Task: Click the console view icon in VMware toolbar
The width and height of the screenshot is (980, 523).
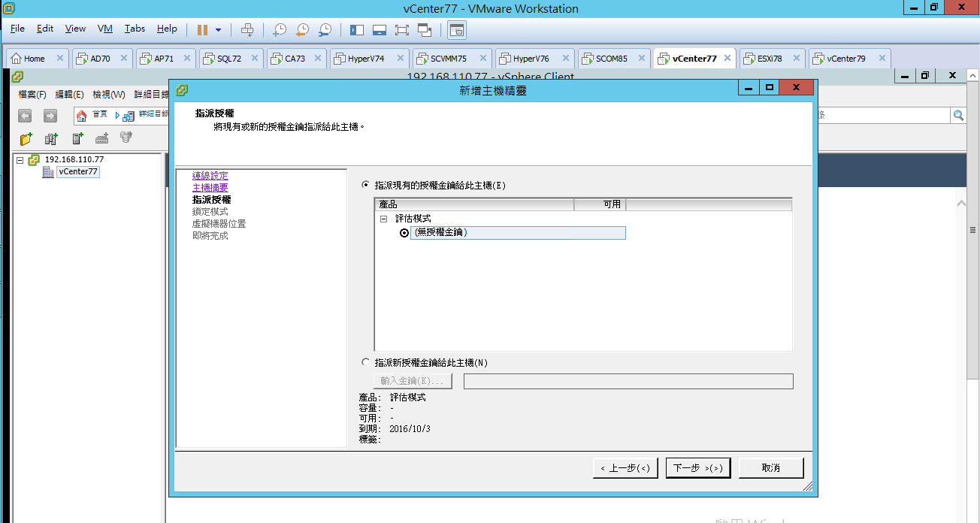Action: [457, 29]
